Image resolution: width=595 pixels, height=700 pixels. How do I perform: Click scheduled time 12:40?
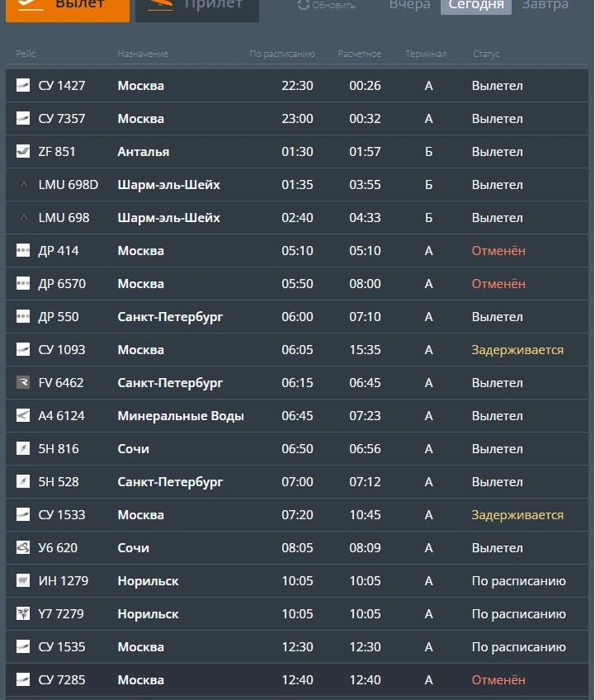pyautogui.click(x=297, y=680)
